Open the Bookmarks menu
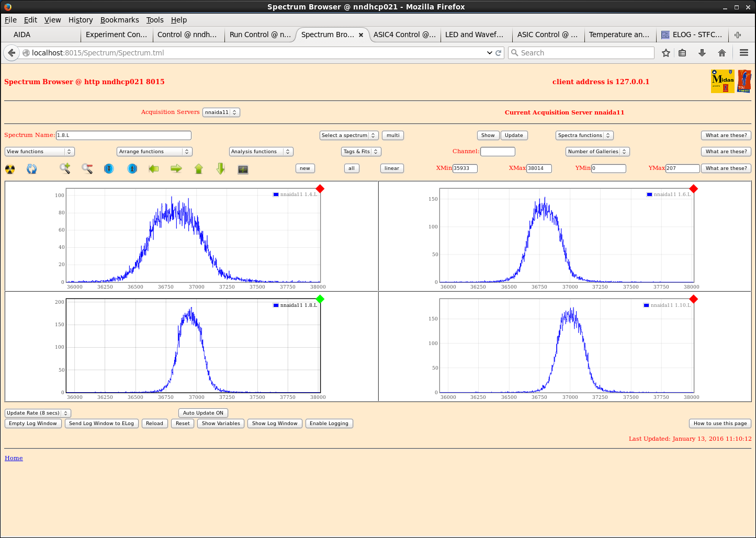756x538 pixels. coord(119,20)
